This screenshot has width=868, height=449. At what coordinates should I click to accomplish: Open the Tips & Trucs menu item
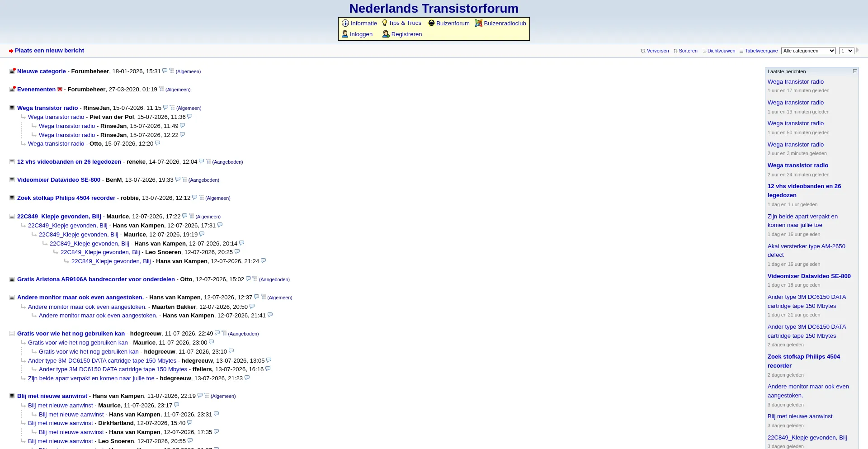405,23
